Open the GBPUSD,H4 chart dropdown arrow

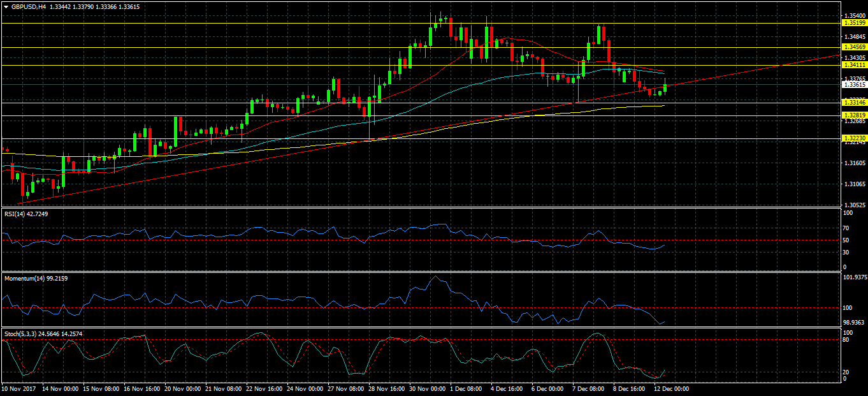click(x=6, y=6)
